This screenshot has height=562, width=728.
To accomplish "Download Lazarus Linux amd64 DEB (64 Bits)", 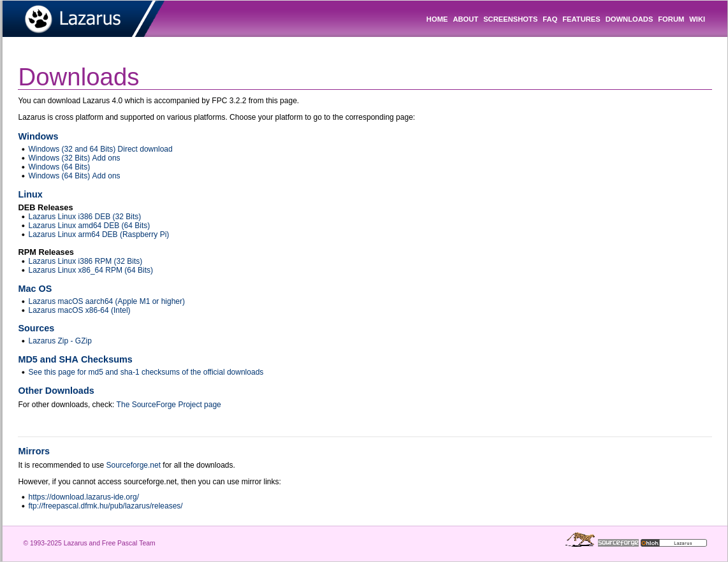I will (89, 226).
